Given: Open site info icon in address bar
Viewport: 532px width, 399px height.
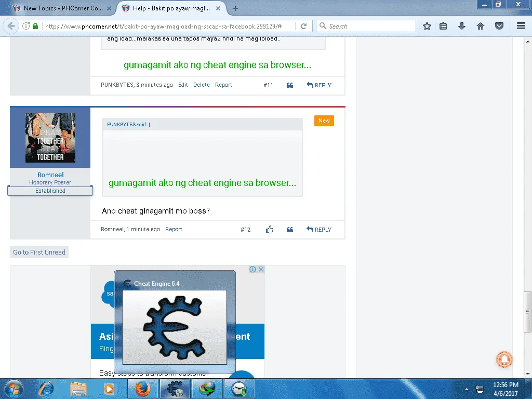Looking at the screenshot, I should [x=26, y=26].
